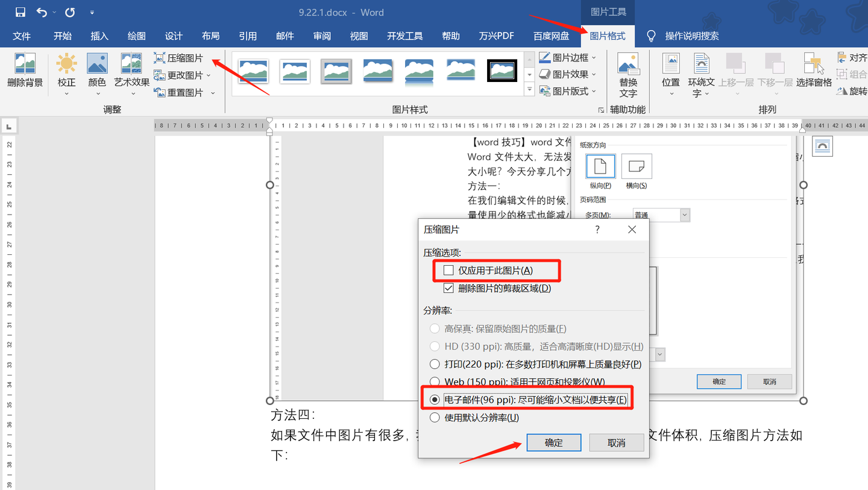
Task: Choose the 图片边框 picture border tool
Action: tap(567, 58)
